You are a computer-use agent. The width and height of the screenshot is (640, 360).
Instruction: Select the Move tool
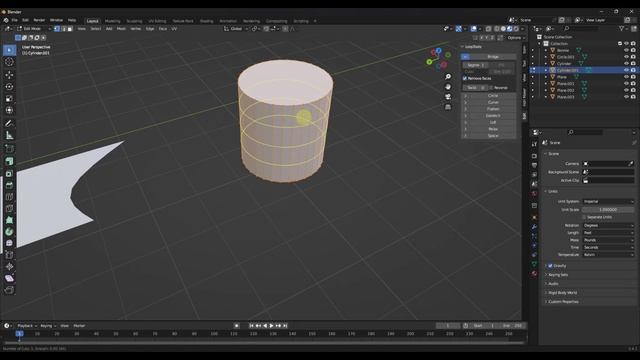tap(9, 75)
